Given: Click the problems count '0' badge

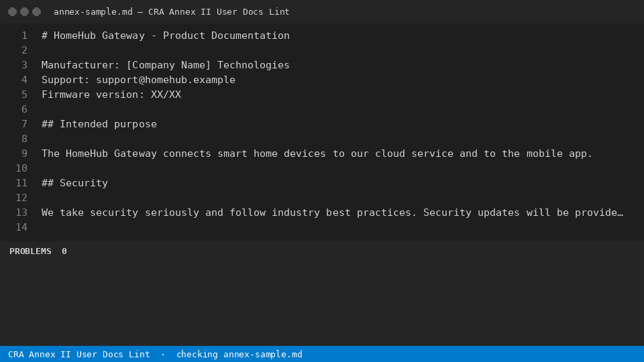Looking at the screenshot, I should (x=64, y=251).
